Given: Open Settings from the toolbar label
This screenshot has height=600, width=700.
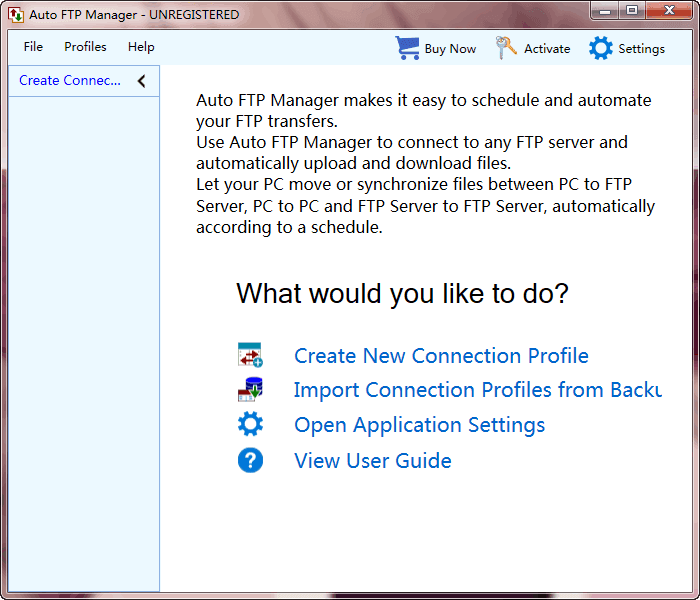Looking at the screenshot, I should [642, 49].
